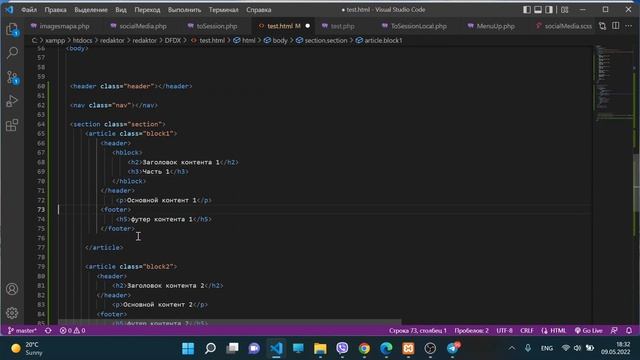Open the Accounts menu icon
Image resolution: width=640 pixels, height=360 pixels.
12,289
